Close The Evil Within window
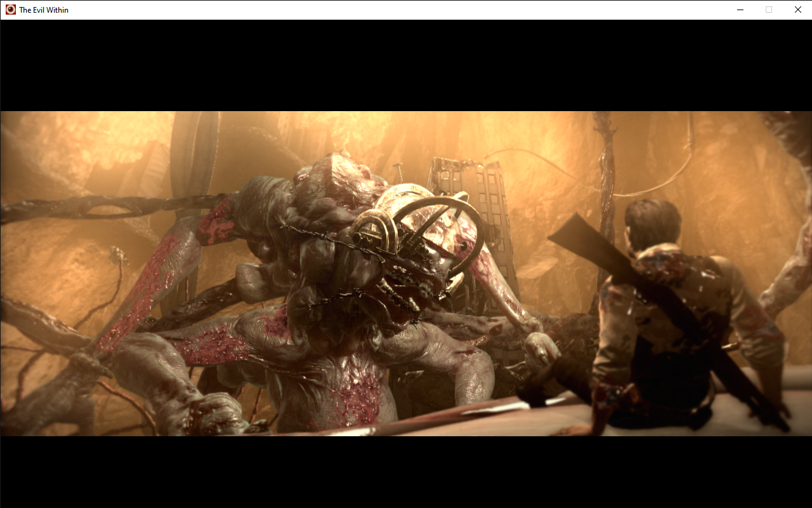Screen dimensions: 812x508 [x=797, y=10]
